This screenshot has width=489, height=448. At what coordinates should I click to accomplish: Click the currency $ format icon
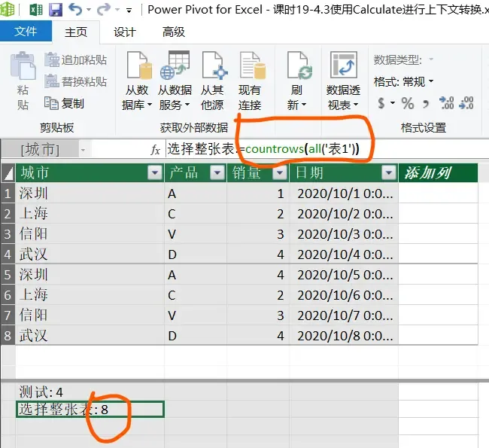pyautogui.click(x=381, y=103)
